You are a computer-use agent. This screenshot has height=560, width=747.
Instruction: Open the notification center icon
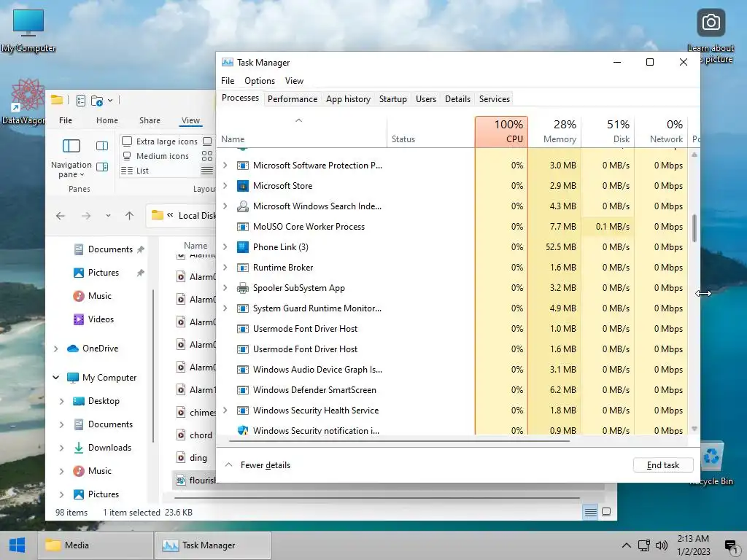tap(731, 546)
